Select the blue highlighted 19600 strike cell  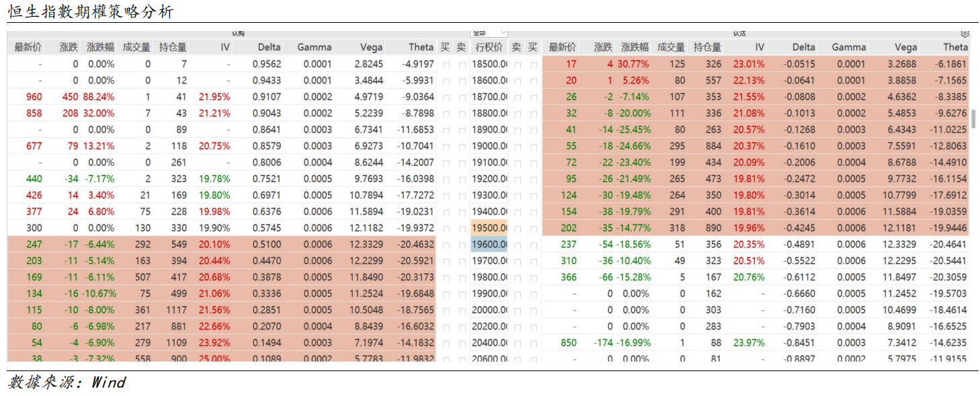click(489, 245)
